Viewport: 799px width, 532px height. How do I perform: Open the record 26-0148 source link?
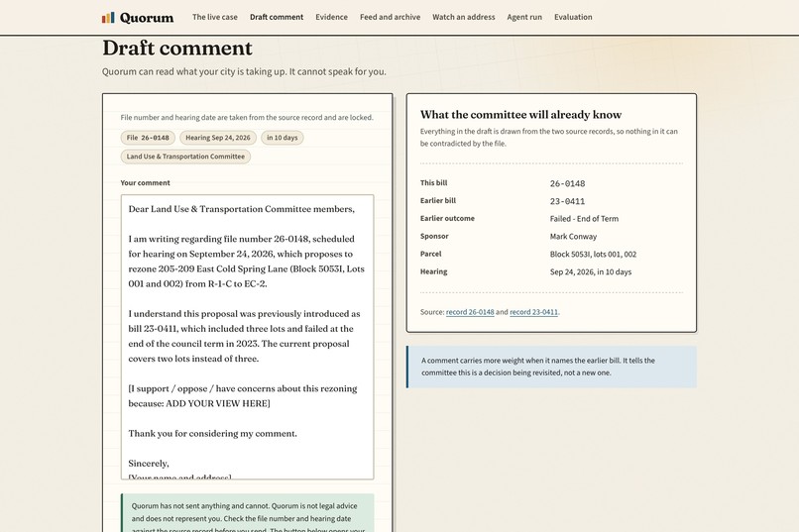coord(470,312)
